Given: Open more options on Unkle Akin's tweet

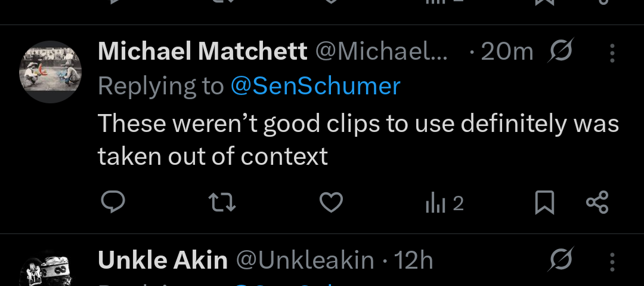Looking at the screenshot, I should (612, 261).
